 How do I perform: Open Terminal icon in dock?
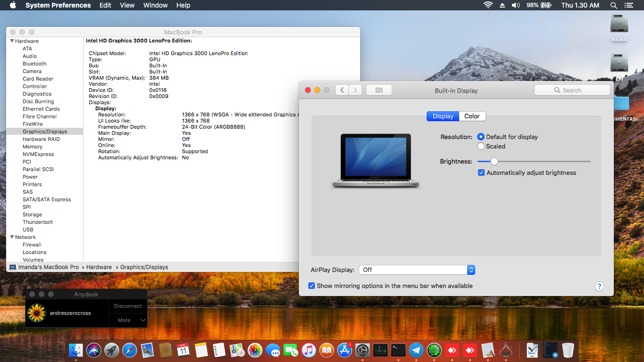[x=398, y=350]
